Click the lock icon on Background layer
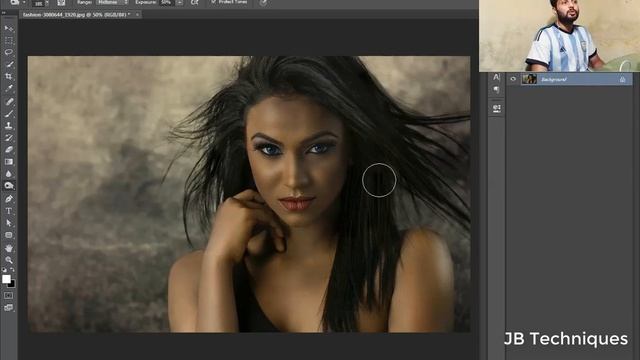 (622, 80)
